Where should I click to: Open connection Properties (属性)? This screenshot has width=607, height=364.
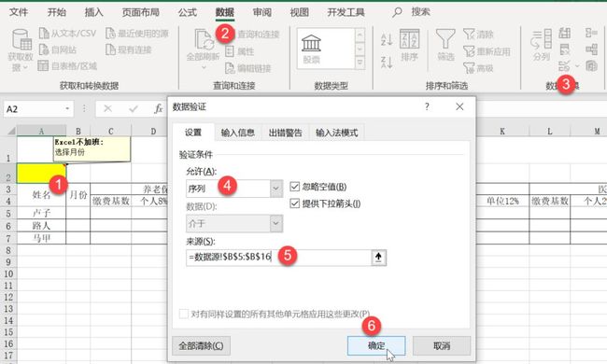click(240, 51)
